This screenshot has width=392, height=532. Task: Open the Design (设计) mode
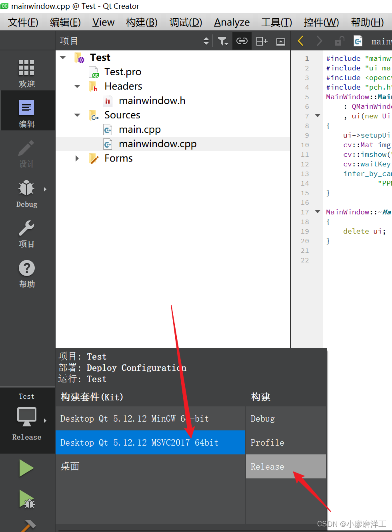[x=27, y=153]
